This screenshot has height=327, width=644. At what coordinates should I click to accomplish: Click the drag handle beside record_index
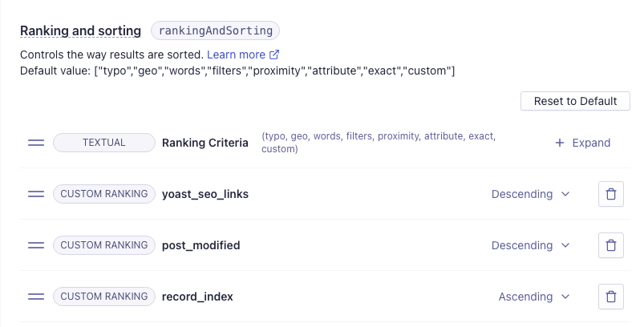tap(36, 297)
